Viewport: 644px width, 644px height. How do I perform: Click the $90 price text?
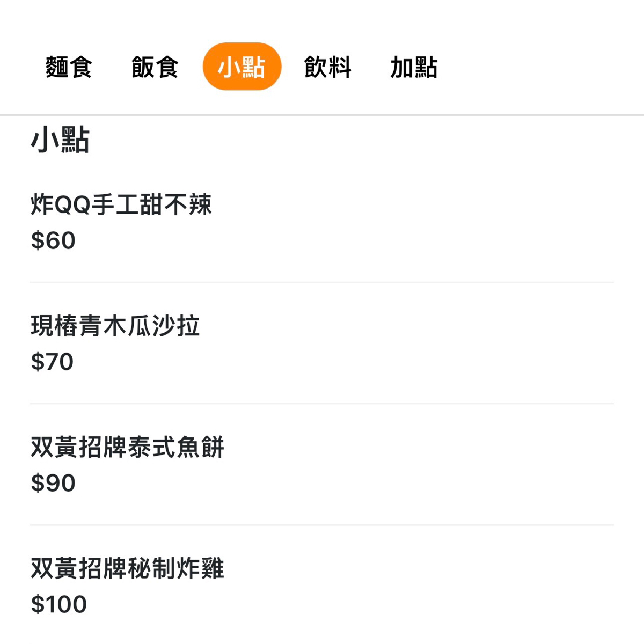tap(53, 483)
